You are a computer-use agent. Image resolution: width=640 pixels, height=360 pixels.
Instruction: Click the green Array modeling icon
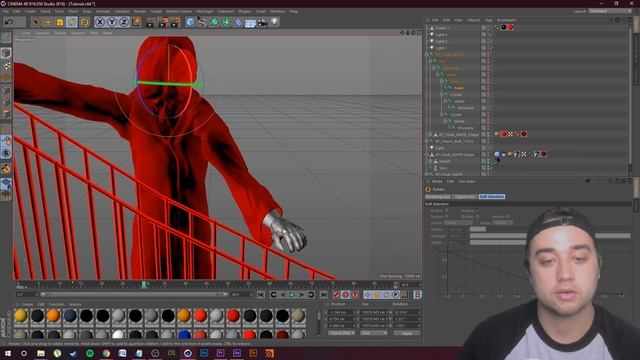[226, 22]
